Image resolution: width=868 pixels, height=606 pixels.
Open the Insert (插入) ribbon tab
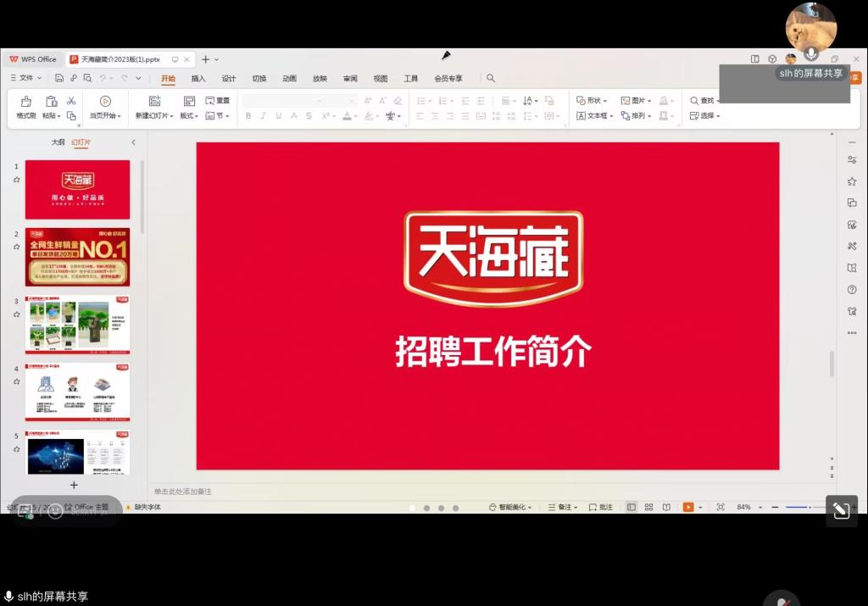[x=198, y=79]
